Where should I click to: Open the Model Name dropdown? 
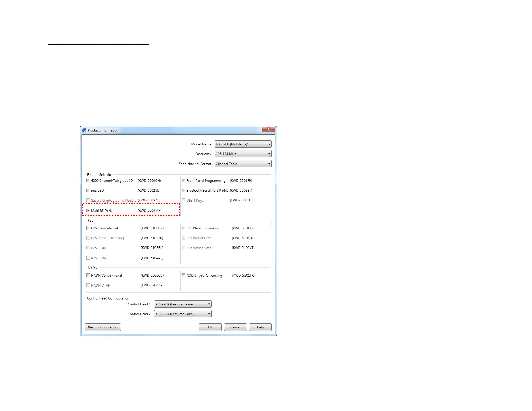(243, 144)
